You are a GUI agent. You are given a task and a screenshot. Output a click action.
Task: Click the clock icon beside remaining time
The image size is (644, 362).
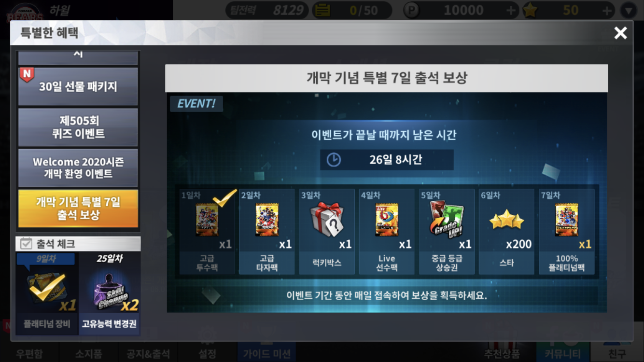tap(334, 160)
